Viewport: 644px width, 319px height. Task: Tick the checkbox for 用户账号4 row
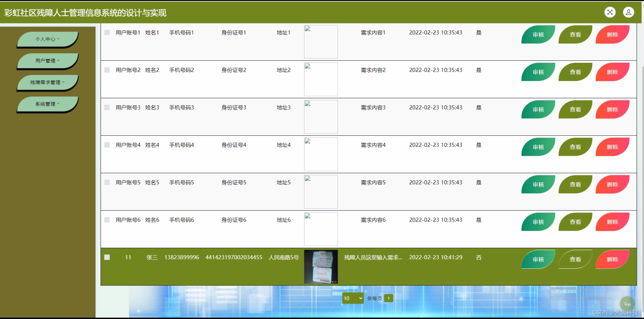click(x=107, y=145)
